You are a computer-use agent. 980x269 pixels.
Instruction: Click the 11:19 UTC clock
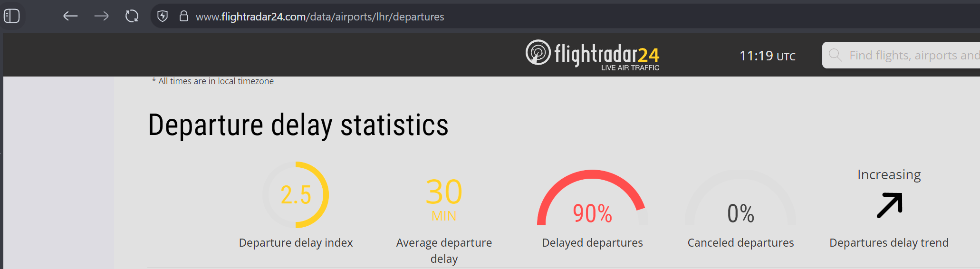pyautogui.click(x=767, y=56)
